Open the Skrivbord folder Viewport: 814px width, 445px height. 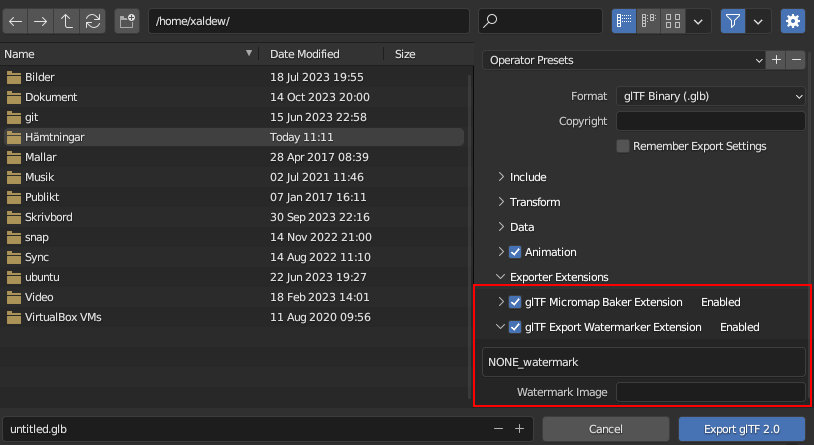click(234, 217)
